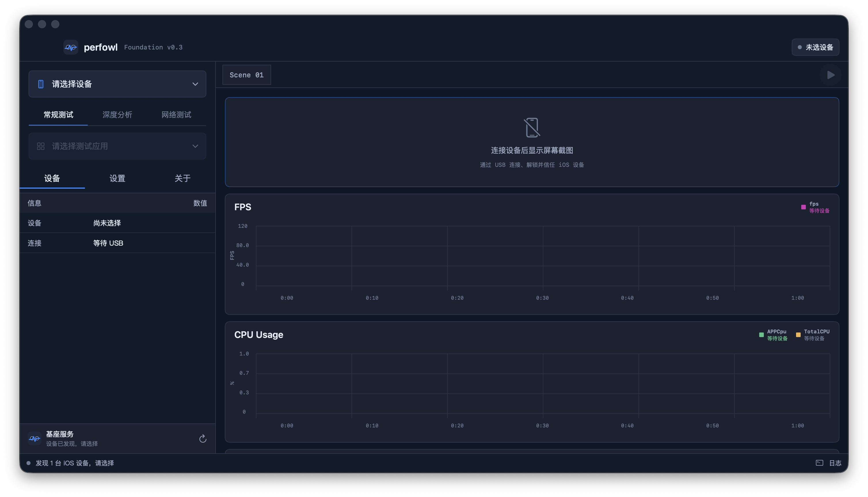
Task: Click the 发现 1 台 iOS 设备 status message
Action: [75, 463]
